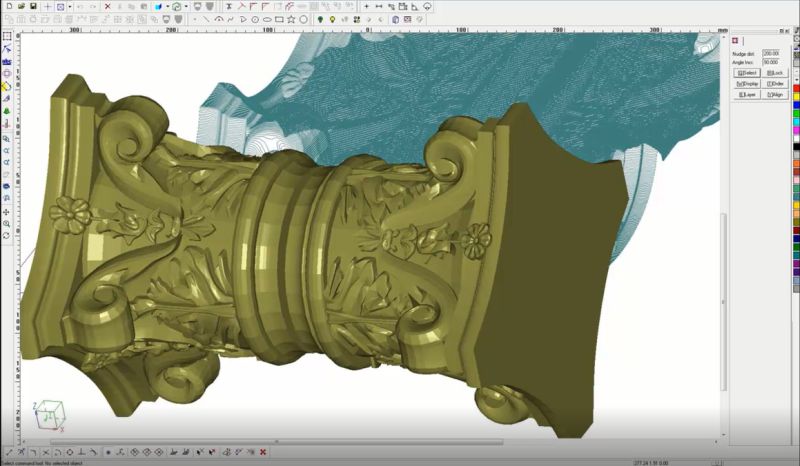The height and width of the screenshot is (466, 800).
Task: Open a file with the folder icon
Action: click(19, 6)
